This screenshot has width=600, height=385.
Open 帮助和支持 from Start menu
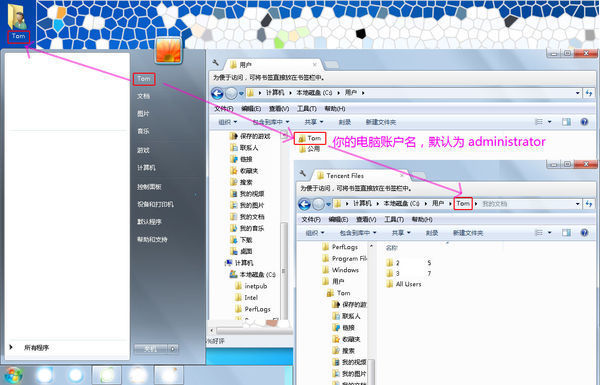point(152,240)
